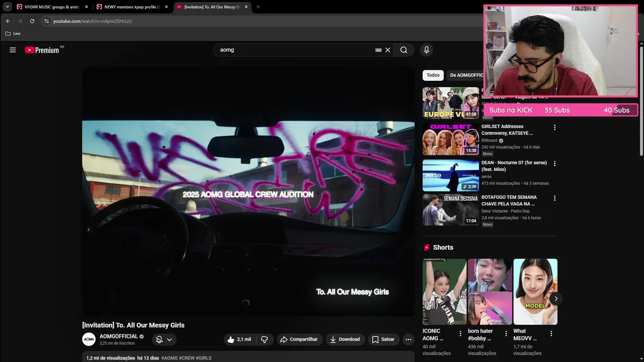The width and height of the screenshot is (644, 362).
Task: Open options menu for GIRLSET video
Action: click(x=554, y=127)
